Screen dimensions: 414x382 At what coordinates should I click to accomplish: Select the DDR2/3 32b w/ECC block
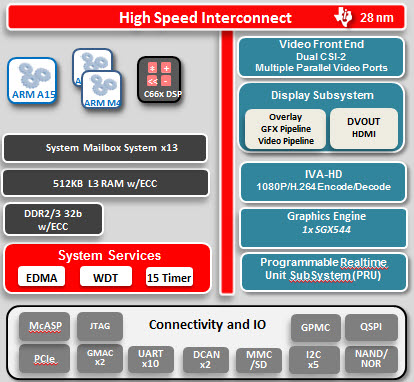point(53,220)
